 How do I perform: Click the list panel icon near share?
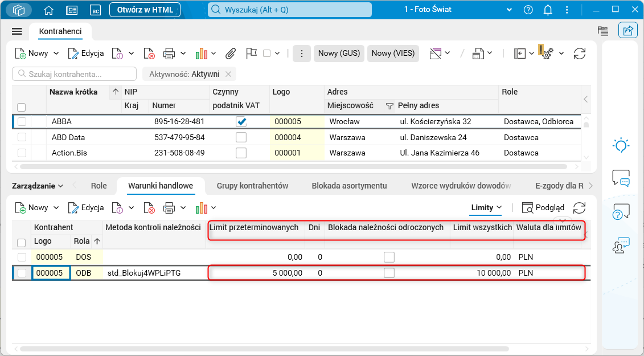click(x=603, y=31)
